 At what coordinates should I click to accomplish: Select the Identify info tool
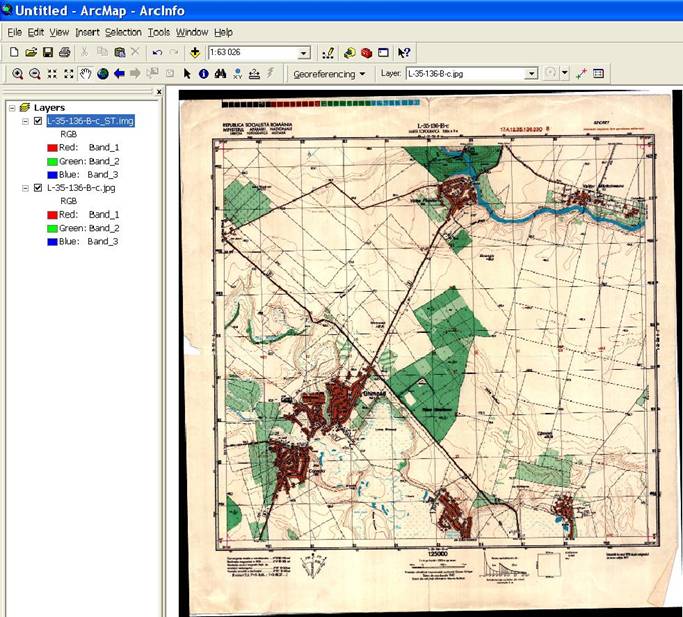pos(203,74)
